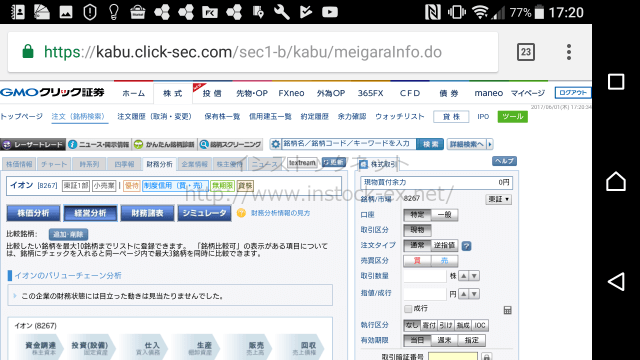Open the ツール green button

(x=513, y=117)
